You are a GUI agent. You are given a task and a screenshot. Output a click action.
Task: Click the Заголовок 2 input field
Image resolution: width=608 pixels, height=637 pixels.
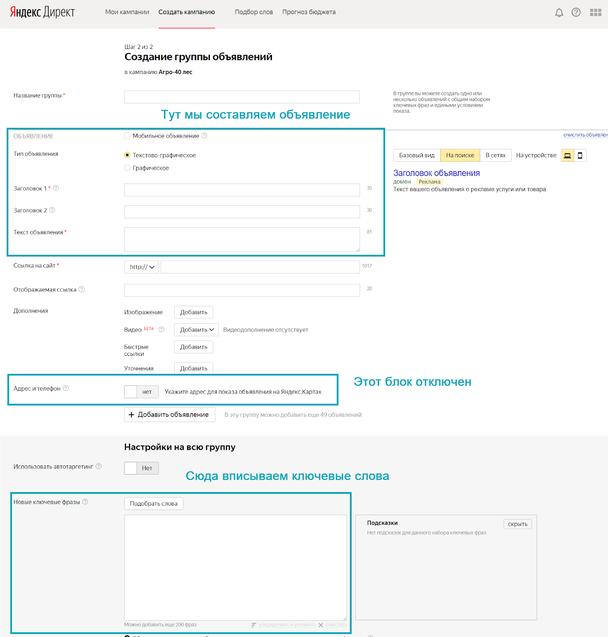coord(242,212)
